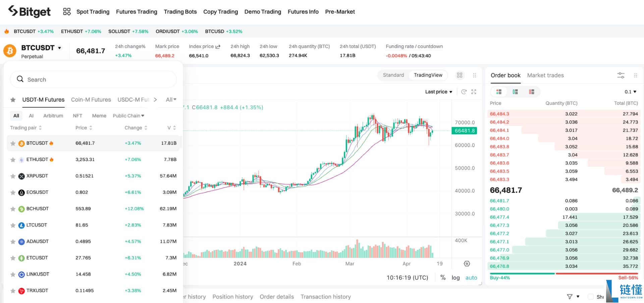Sort list by Change column
This screenshot has width=644, height=303.
(136, 128)
